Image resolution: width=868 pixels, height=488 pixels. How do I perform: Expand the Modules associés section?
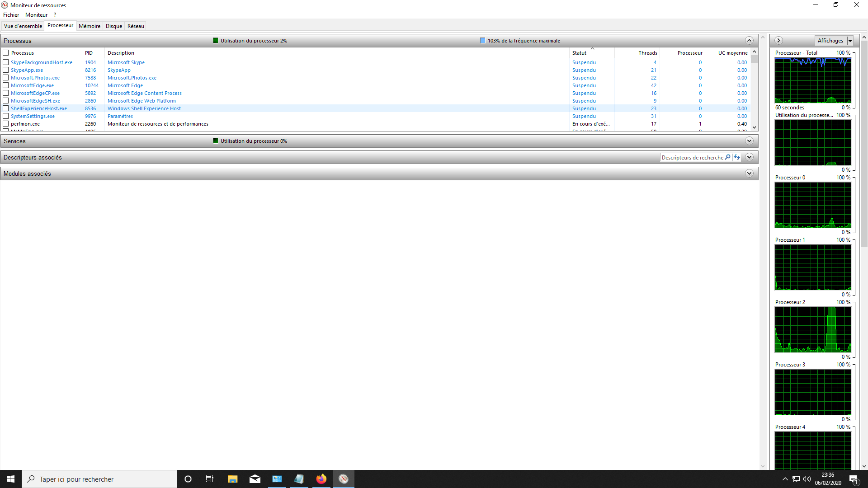pyautogui.click(x=749, y=174)
